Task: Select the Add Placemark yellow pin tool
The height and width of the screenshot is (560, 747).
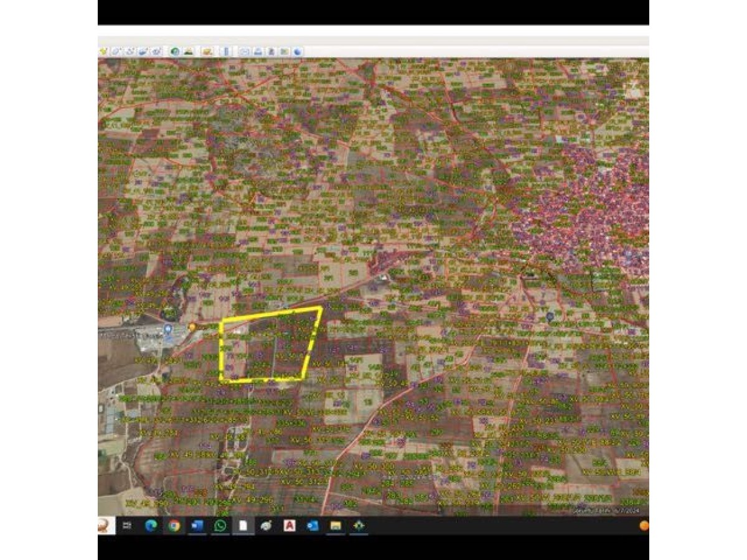Action: point(103,52)
